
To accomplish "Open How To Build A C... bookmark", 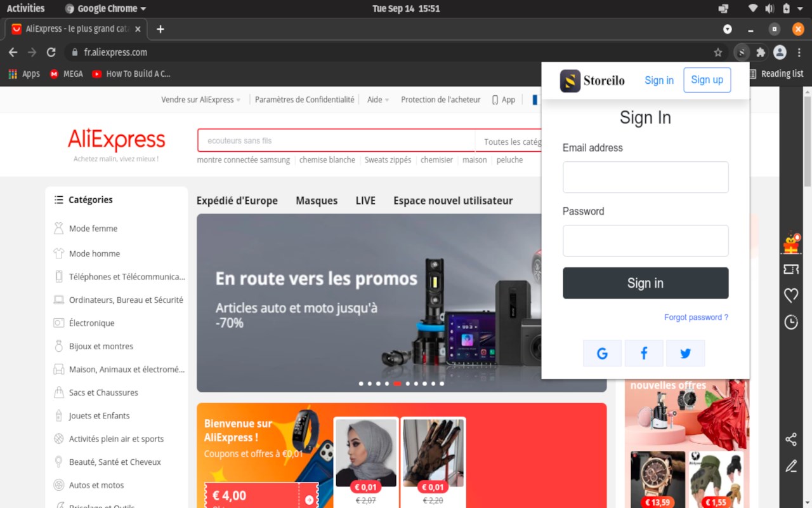I will click(x=131, y=74).
